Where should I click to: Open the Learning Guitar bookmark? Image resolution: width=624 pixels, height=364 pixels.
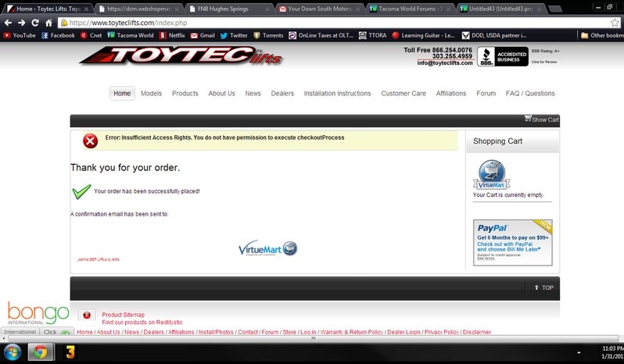point(424,35)
